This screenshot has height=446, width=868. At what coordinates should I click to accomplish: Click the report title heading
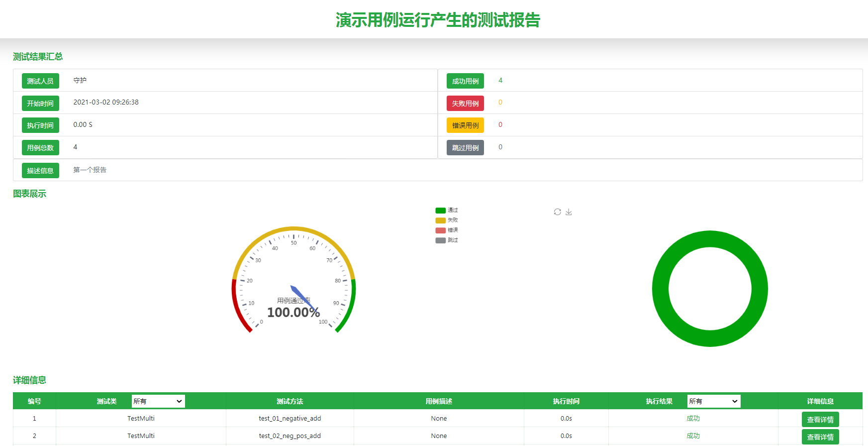point(438,20)
